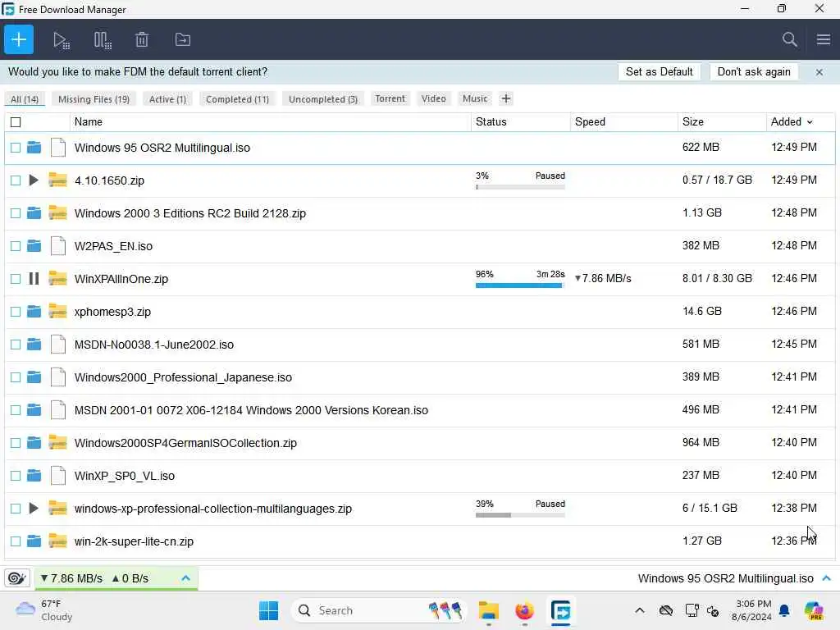This screenshot has height=630, width=840.
Task: Switch to Missing Files (19) tab
Action: (94, 99)
